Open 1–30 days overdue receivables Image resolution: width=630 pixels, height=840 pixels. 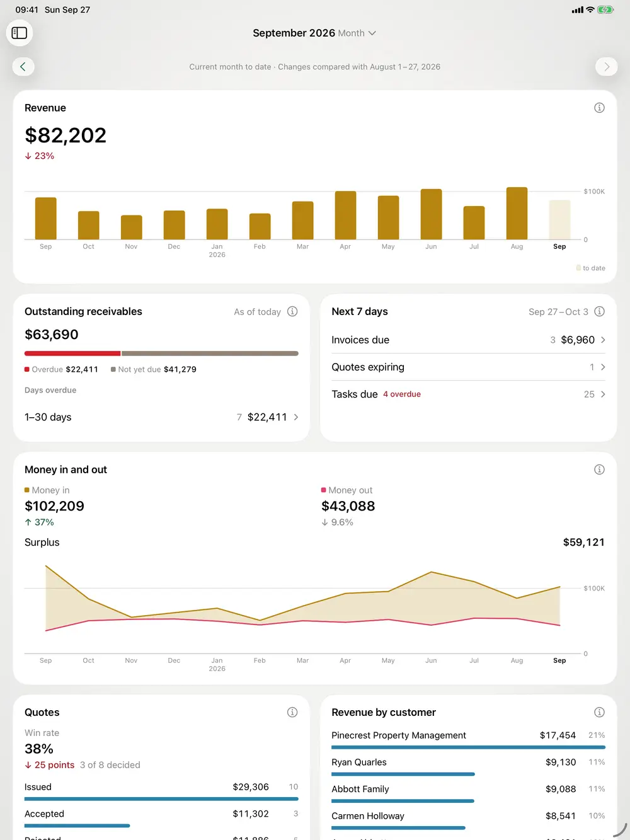161,417
